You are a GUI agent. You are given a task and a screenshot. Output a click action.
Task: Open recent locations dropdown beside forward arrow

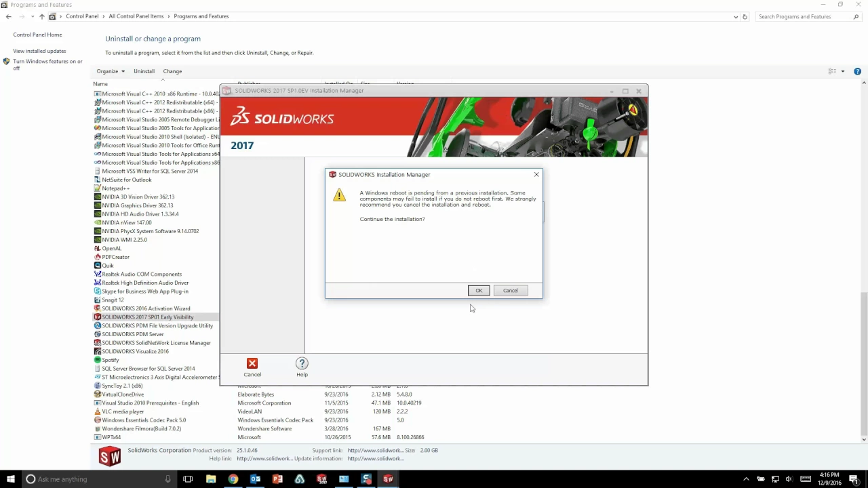coord(33,16)
